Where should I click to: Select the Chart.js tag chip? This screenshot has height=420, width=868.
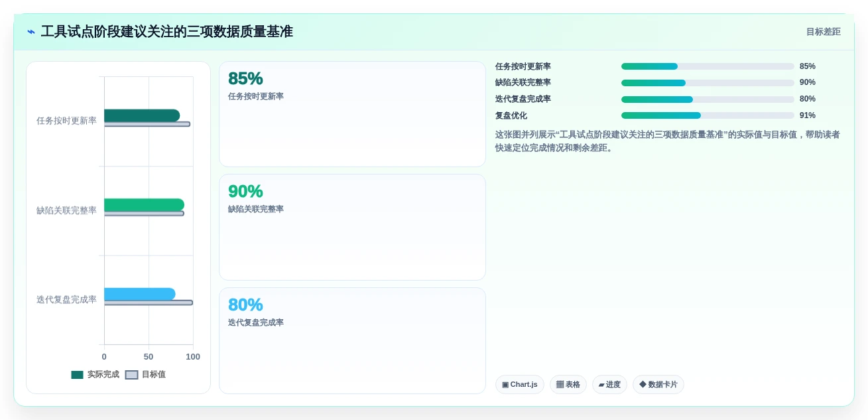tap(520, 385)
